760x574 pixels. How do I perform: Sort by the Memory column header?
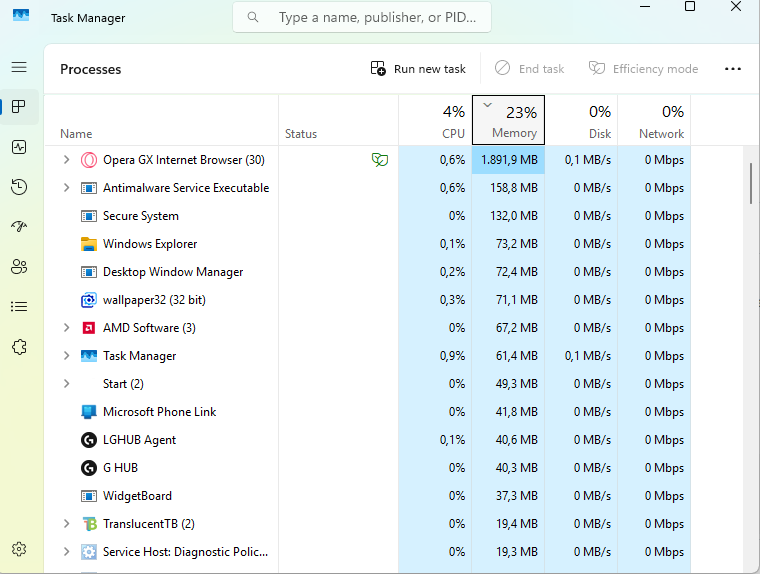(x=508, y=120)
